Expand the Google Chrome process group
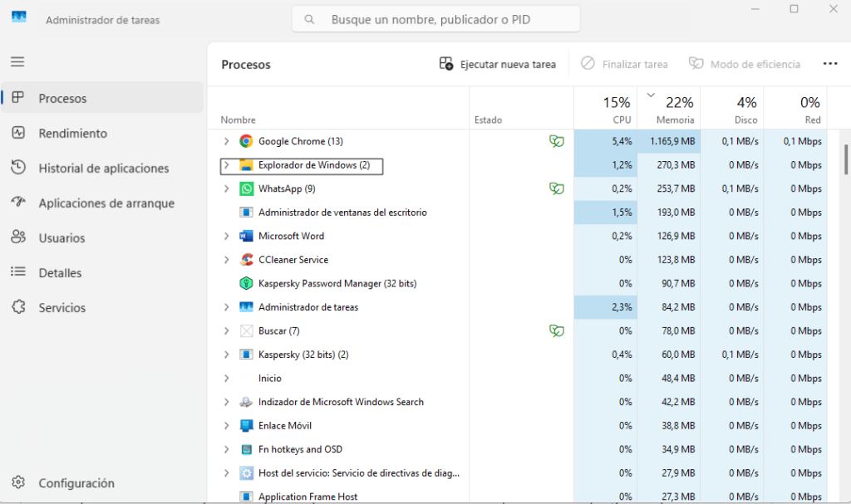 226,141
